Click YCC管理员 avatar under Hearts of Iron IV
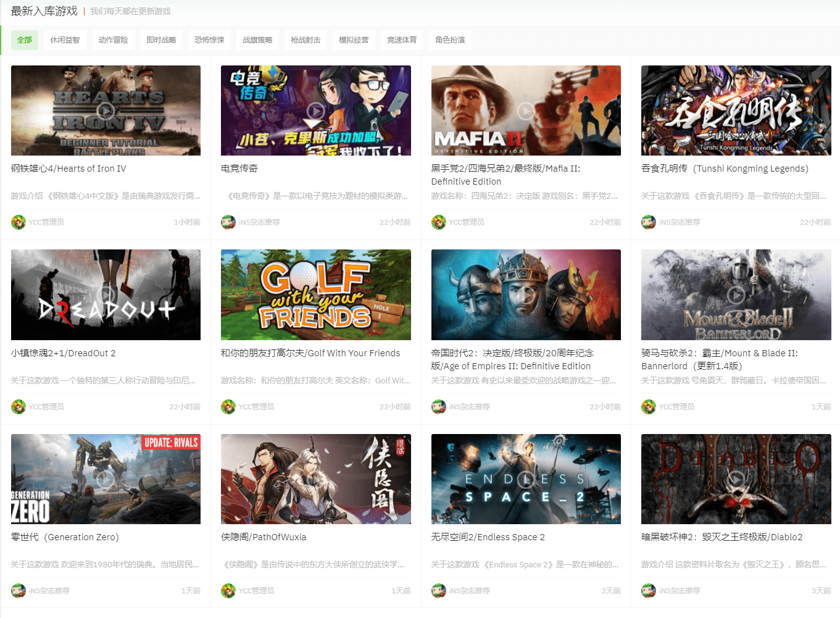The image size is (840, 618). point(19,222)
